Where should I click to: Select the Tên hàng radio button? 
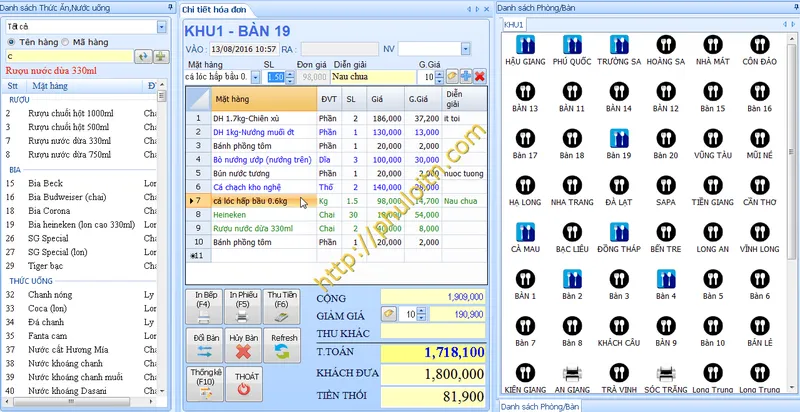11,42
